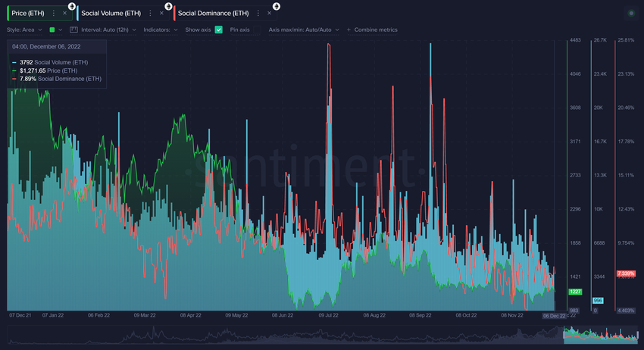
Task: Click the interval icon beside Interval: Auto (12h)
Action: 73,30
